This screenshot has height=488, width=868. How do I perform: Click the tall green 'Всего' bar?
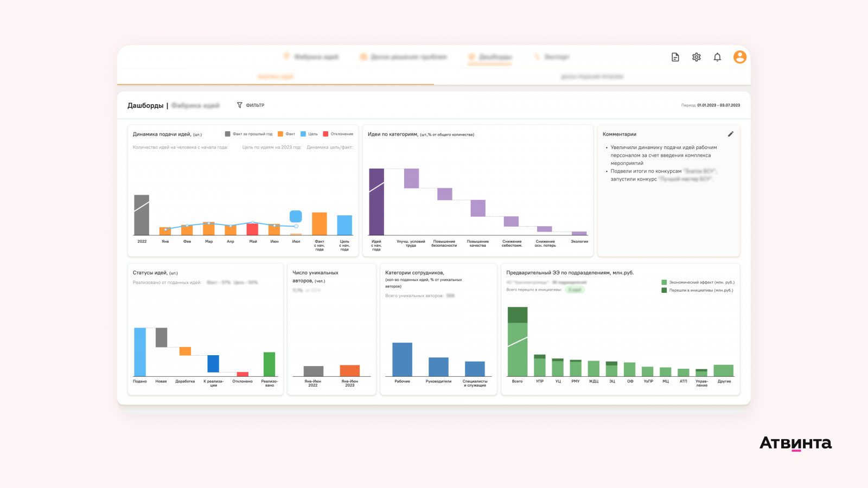pos(518,342)
